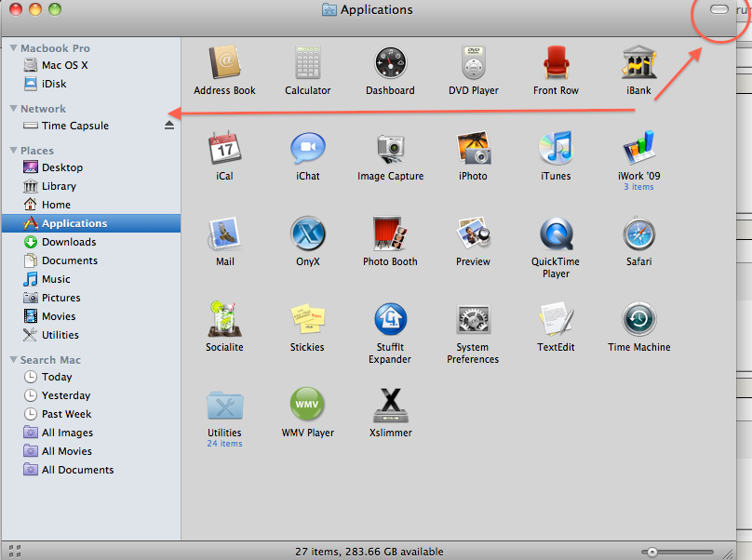
Task: Click the window resize handle in the corner
Action: tap(728, 553)
